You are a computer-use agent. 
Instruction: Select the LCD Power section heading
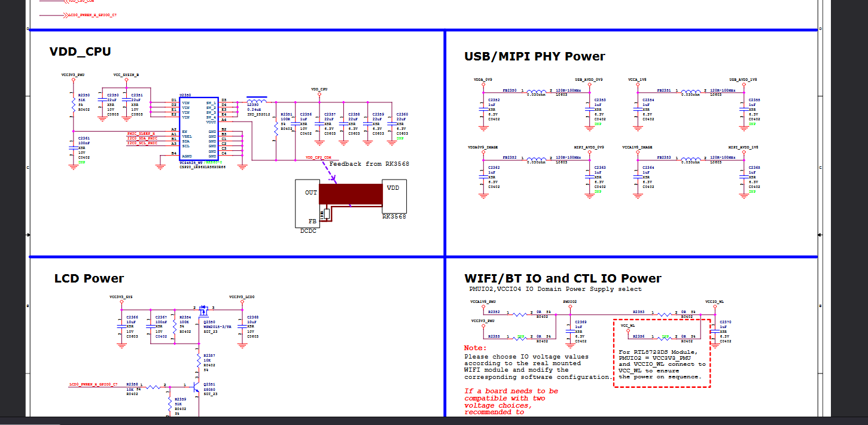pyautogui.click(x=89, y=278)
